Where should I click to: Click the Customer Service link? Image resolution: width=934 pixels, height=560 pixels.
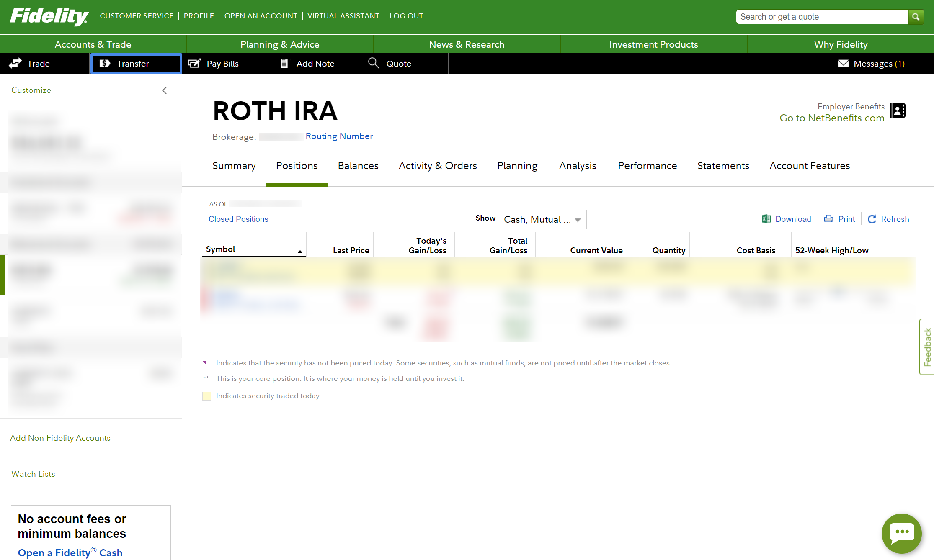click(137, 16)
